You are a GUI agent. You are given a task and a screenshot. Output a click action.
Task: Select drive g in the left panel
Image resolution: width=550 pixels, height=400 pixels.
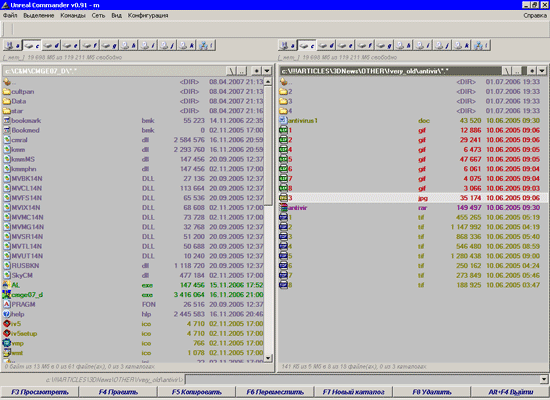[109, 45]
